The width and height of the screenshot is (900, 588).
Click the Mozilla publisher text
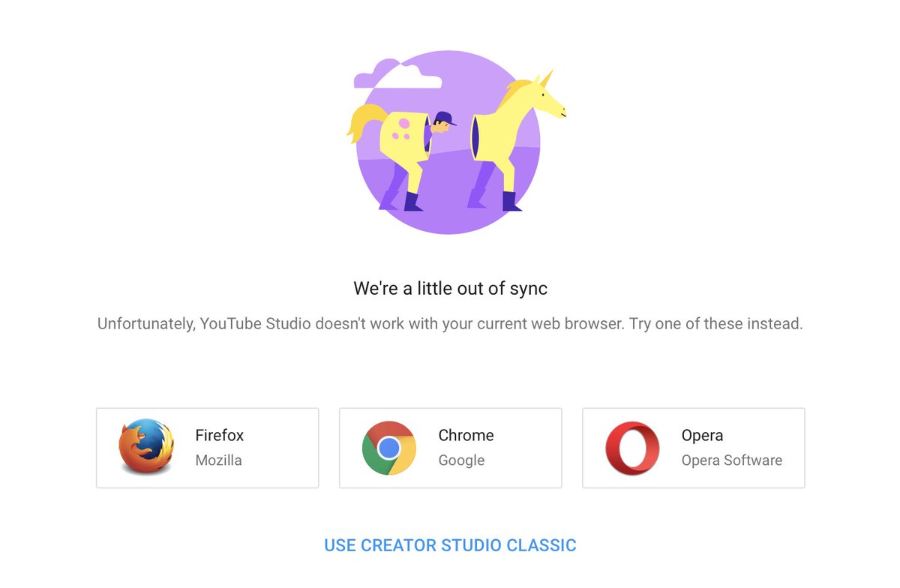(218, 460)
